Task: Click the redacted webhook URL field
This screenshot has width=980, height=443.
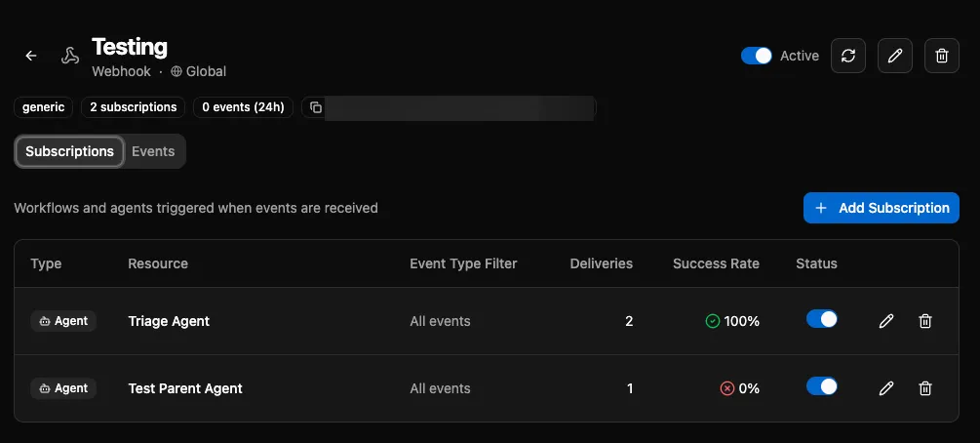Action: tap(460, 107)
